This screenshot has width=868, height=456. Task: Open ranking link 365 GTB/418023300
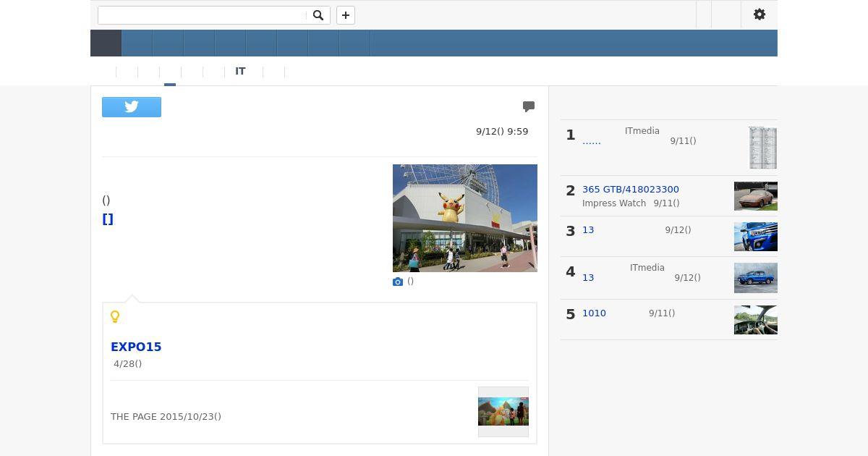[631, 190]
